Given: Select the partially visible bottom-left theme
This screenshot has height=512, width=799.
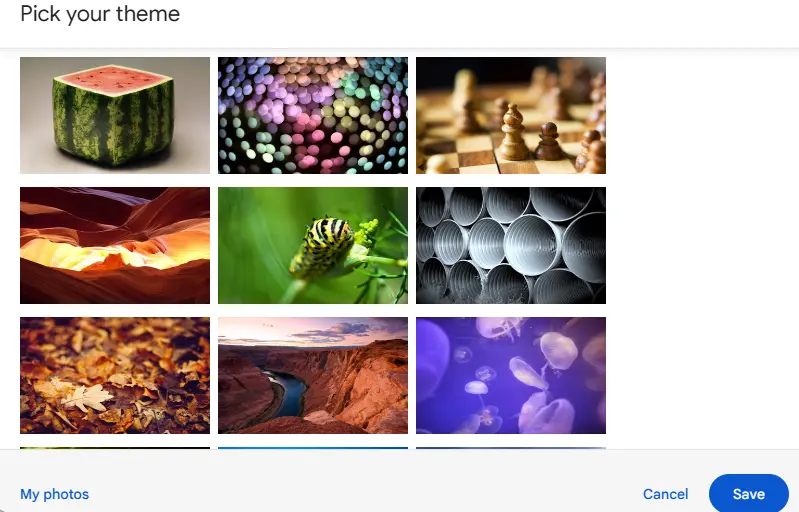Looking at the screenshot, I should click(x=115, y=448).
